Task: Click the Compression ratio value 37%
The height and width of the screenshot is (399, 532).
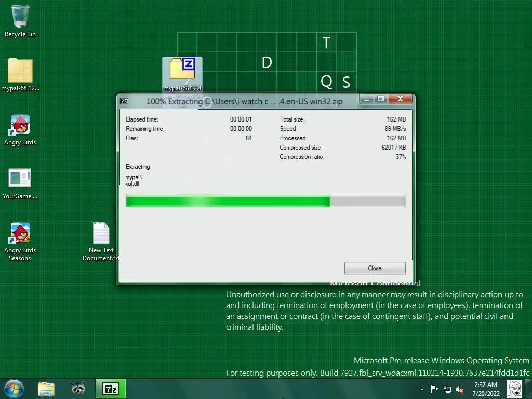Action: [x=401, y=157]
